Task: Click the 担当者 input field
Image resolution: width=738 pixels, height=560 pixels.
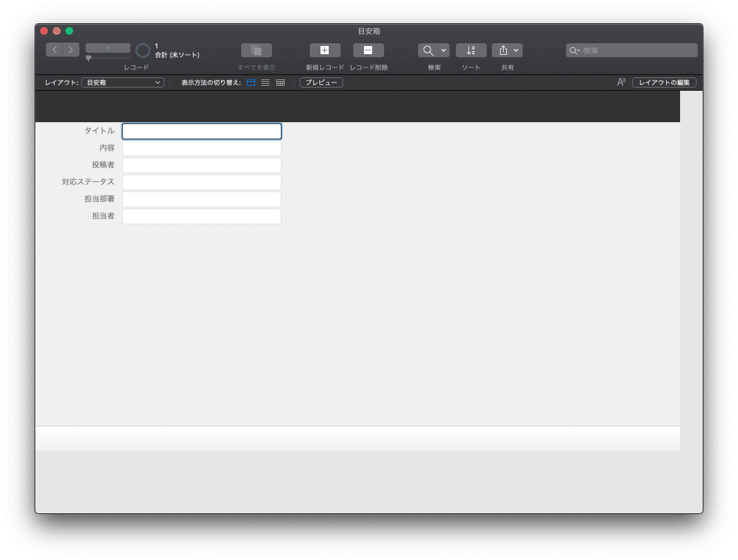Action: point(202,216)
